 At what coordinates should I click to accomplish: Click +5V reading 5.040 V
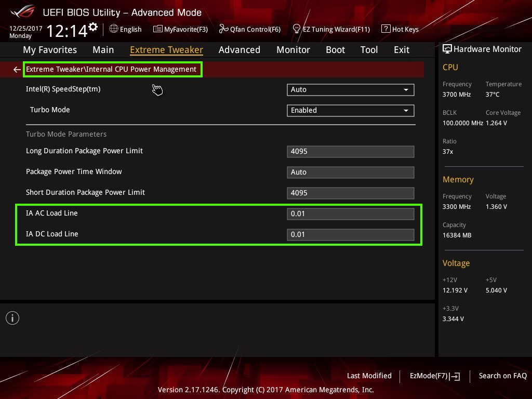coord(496,290)
